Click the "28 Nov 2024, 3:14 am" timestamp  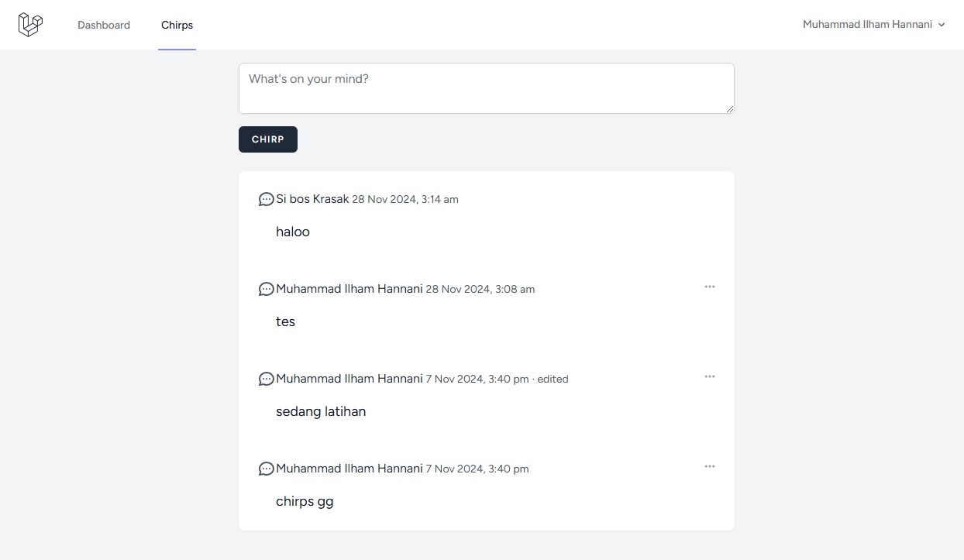405,199
